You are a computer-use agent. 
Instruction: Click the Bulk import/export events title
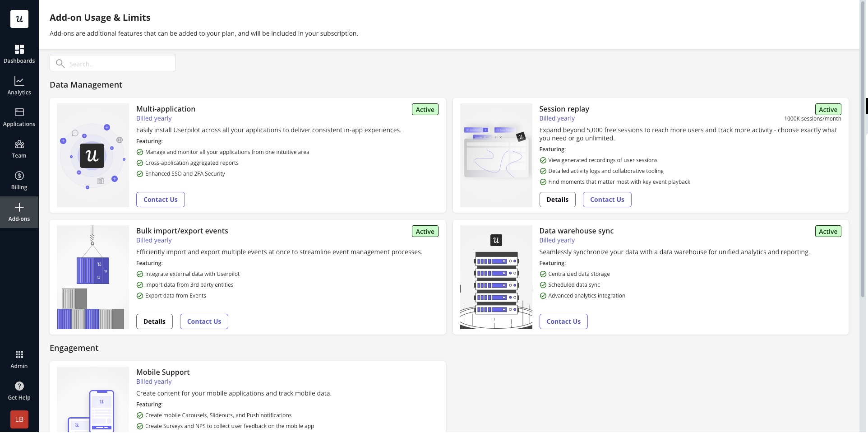coord(182,231)
